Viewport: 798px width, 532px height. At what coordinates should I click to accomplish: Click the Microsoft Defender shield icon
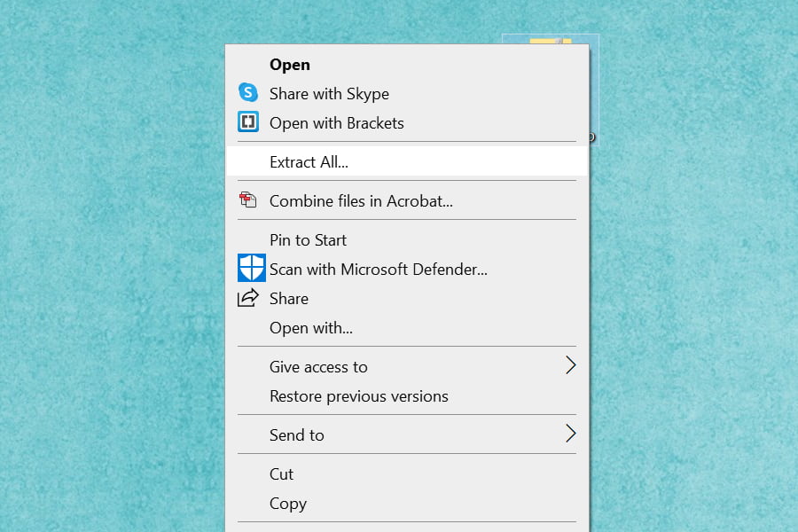pos(252,268)
